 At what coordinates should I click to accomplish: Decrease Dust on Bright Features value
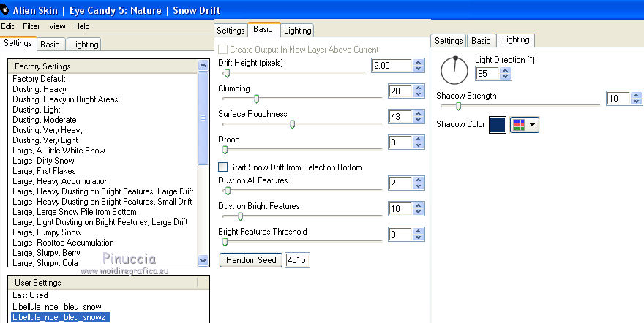pos(418,211)
